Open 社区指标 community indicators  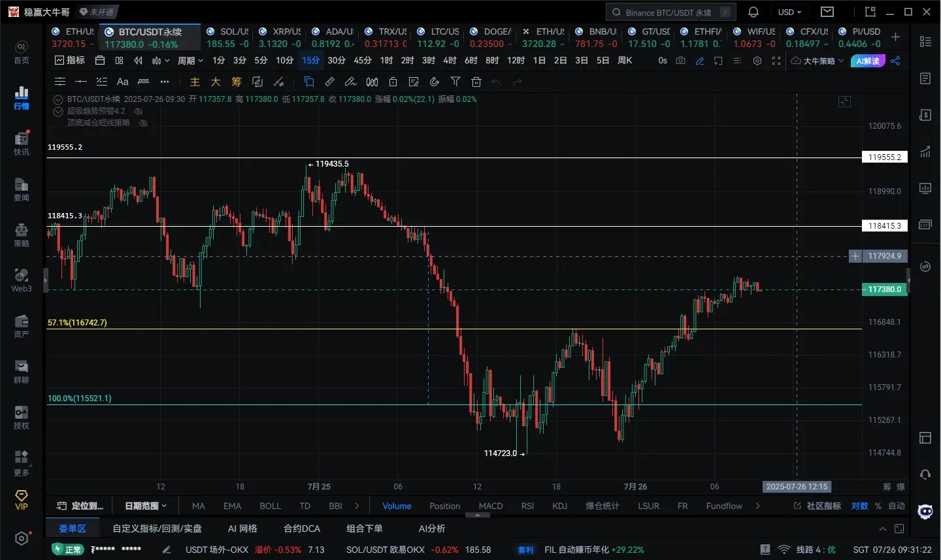click(817, 506)
